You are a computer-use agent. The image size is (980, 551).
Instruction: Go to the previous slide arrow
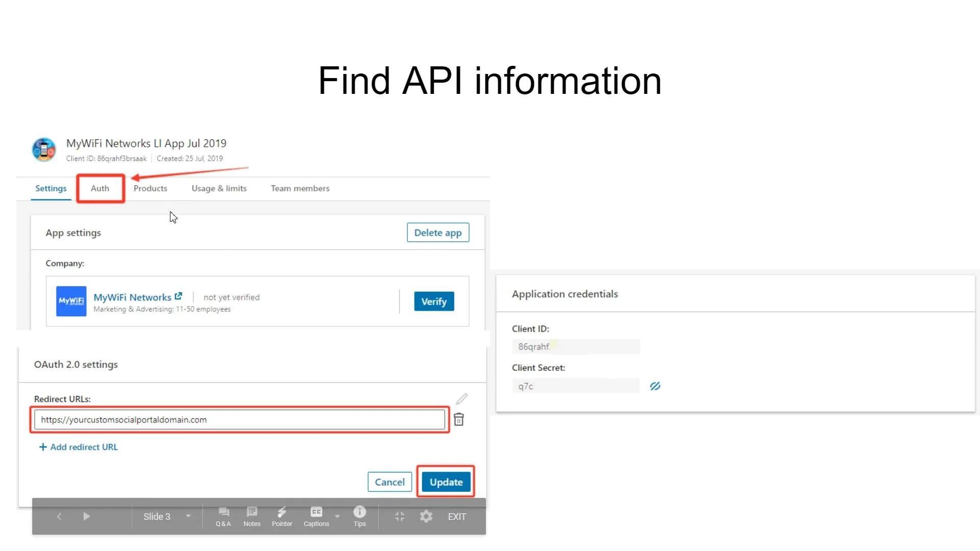[59, 516]
